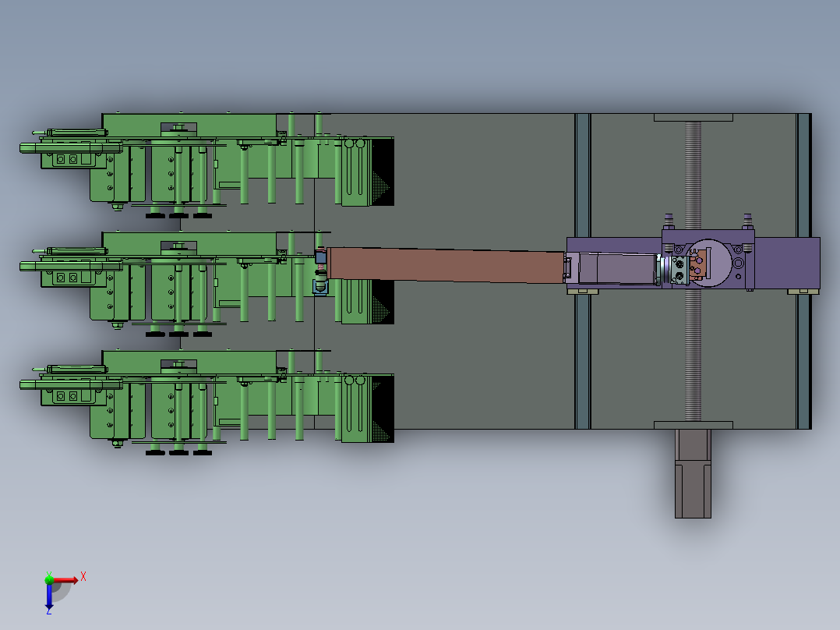The height and width of the screenshot is (630, 840).
Task: Click the green Y axis origin ball of the triad
Action: pyautogui.click(x=49, y=579)
